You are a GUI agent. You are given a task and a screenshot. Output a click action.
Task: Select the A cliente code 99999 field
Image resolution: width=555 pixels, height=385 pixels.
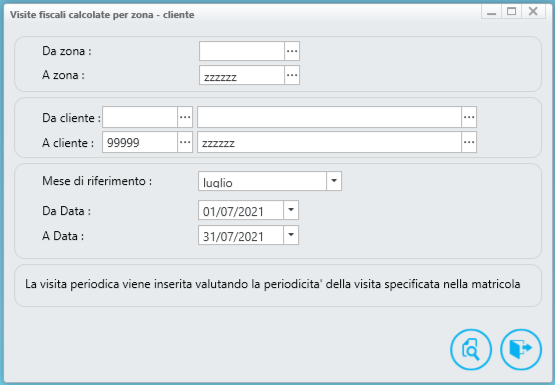(140, 142)
